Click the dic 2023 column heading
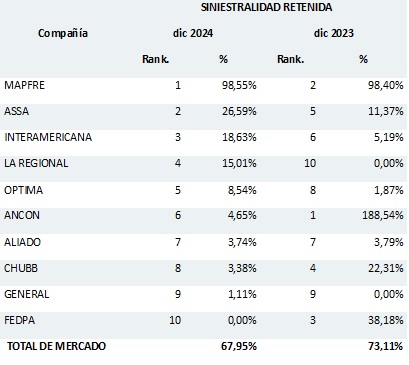Image resolution: width=409 pixels, height=365 pixels. pos(334,33)
